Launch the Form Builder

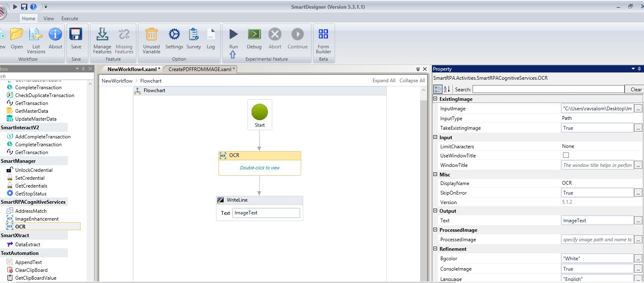[x=323, y=35]
